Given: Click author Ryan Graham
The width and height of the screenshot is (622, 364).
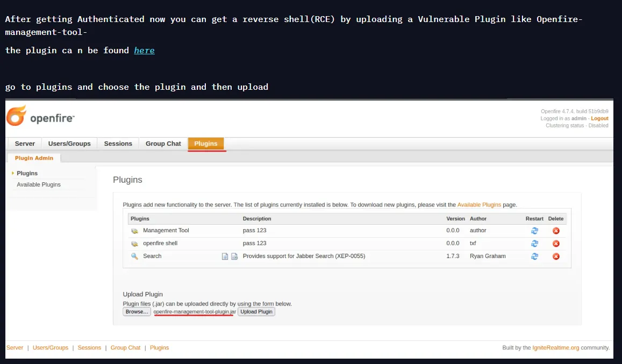Looking at the screenshot, I should (x=488, y=256).
